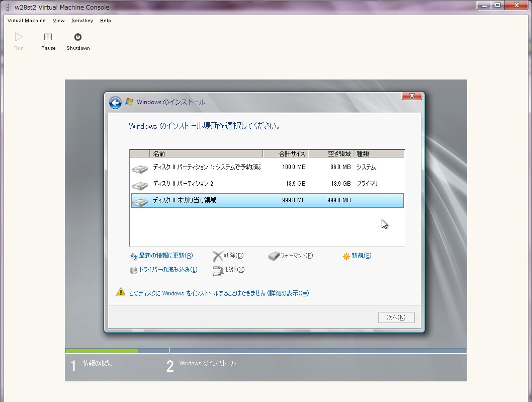Click the load driver disc icon
The height and width of the screenshot is (402, 532).
133,270
